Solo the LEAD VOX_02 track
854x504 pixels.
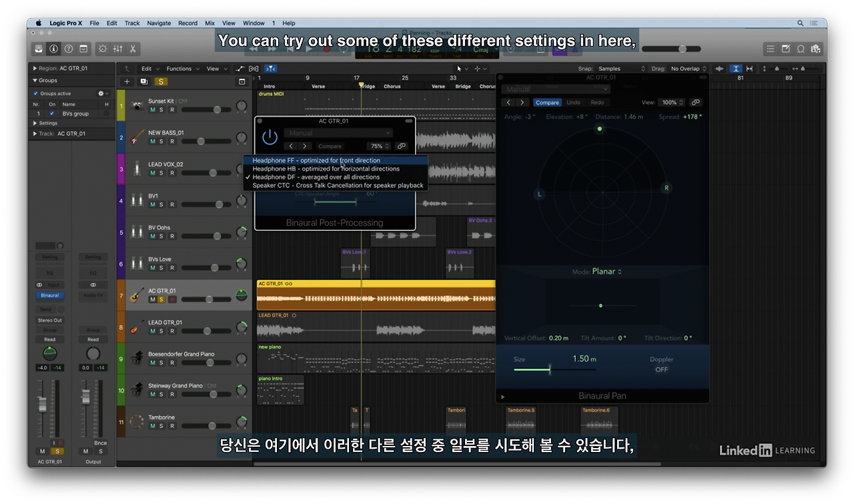click(162, 173)
